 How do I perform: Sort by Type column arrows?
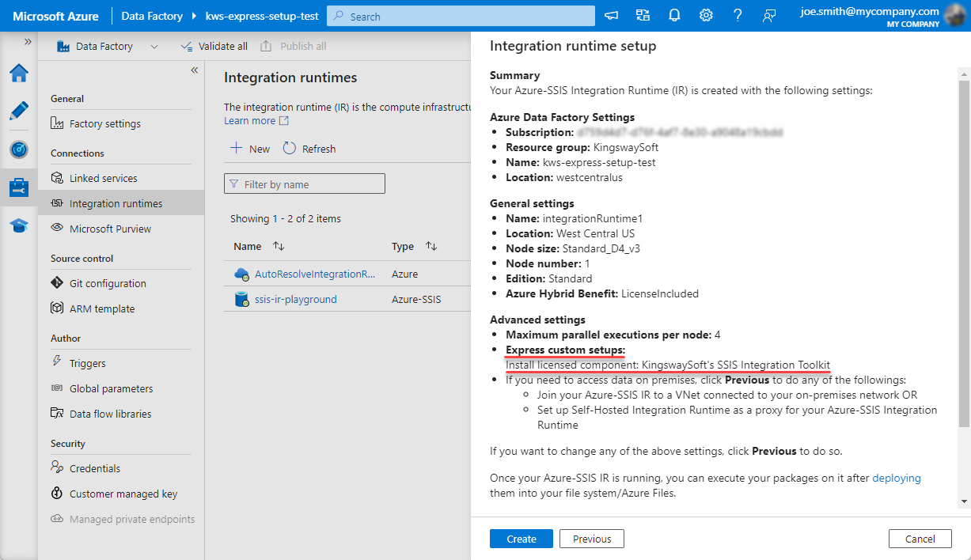431,246
